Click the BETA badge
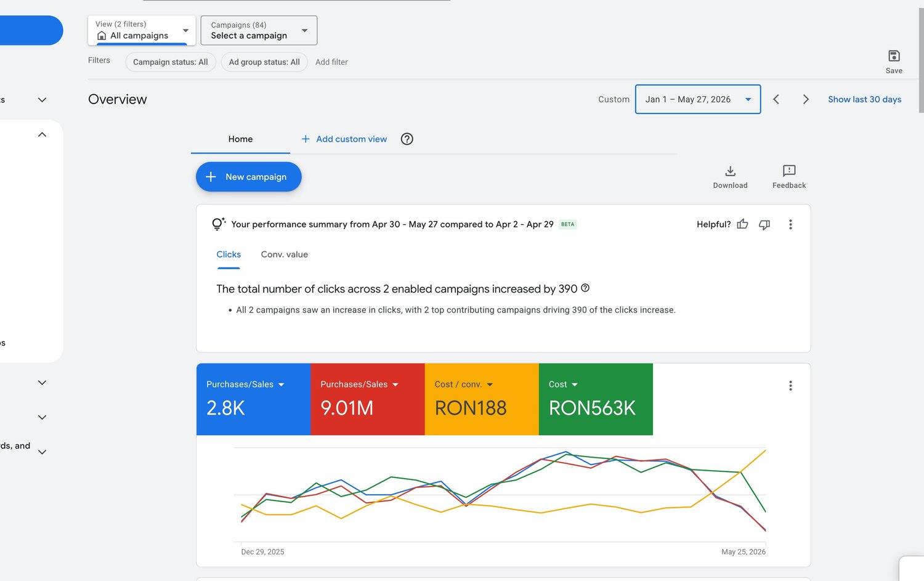The image size is (924, 581). pos(567,224)
